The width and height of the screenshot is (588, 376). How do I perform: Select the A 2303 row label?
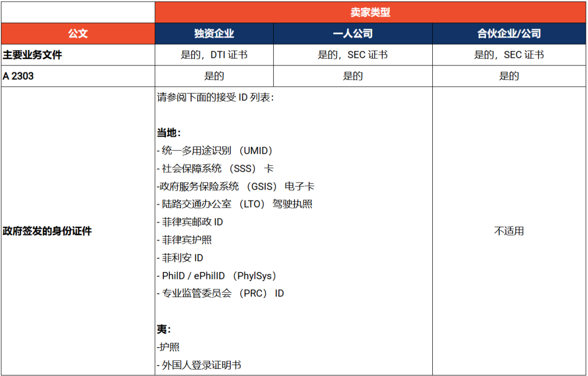(16, 76)
